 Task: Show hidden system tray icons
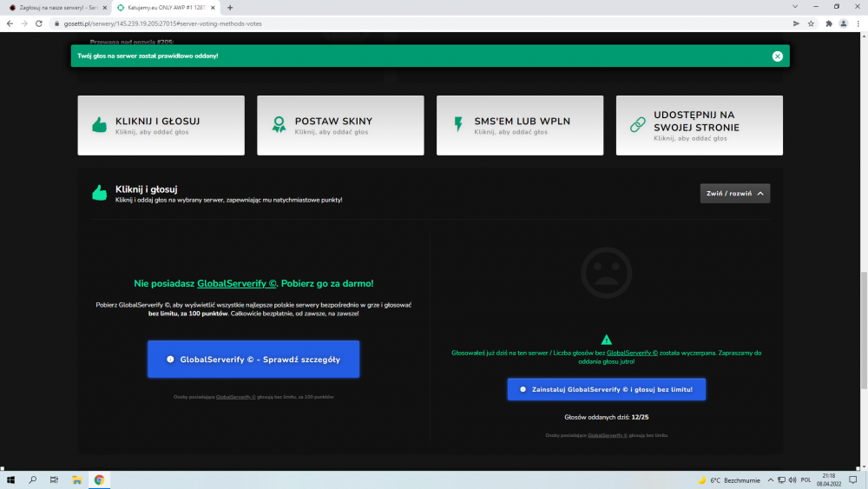coord(770,480)
